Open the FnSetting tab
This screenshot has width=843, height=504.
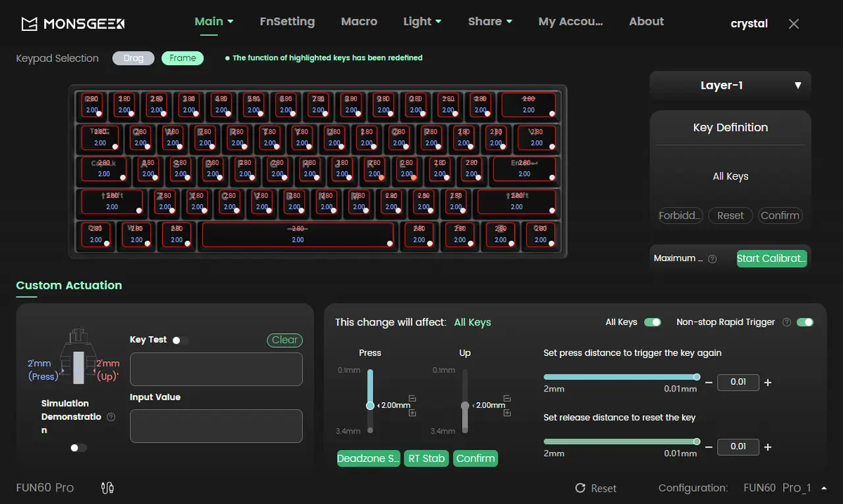pyautogui.click(x=287, y=22)
